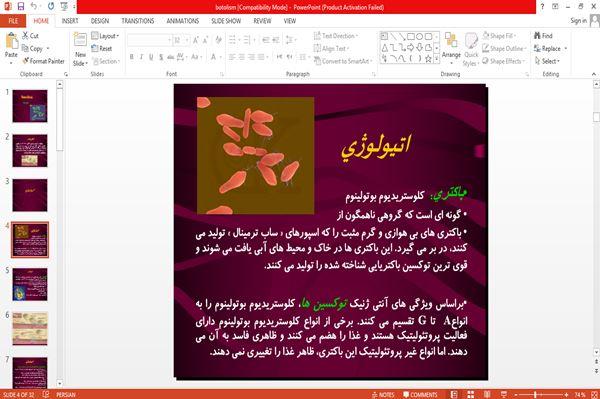
Task: Click the Find button
Action: click(x=543, y=36)
